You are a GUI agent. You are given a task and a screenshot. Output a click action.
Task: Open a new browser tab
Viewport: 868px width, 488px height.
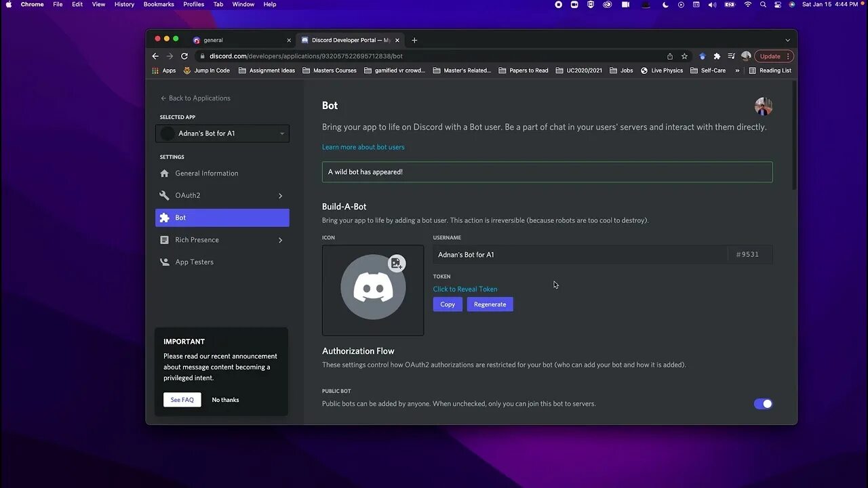point(414,40)
